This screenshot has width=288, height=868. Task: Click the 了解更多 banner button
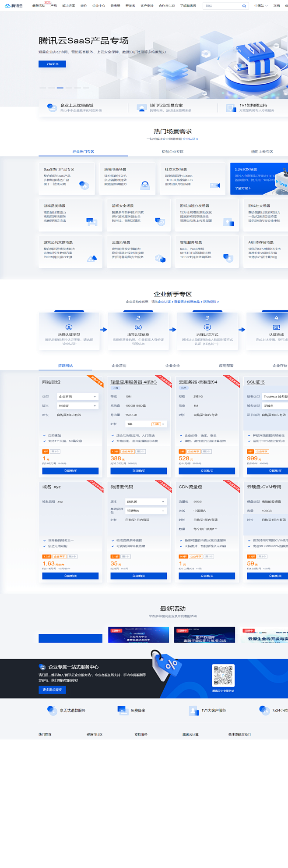52,64
